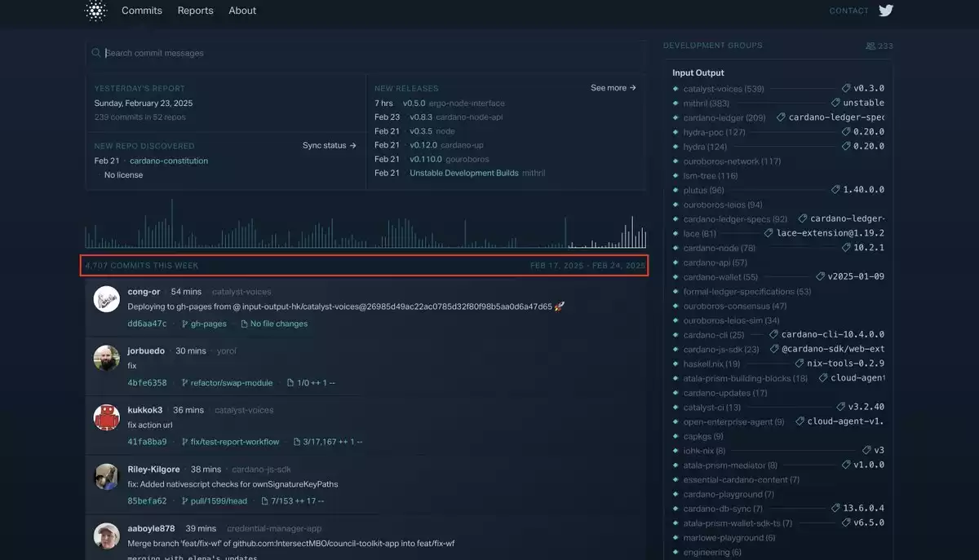The height and width of the screenshot is (560, 979).
Task: Click the file icon beside 1/0 ++ 1 --
Action: (291, 382)
